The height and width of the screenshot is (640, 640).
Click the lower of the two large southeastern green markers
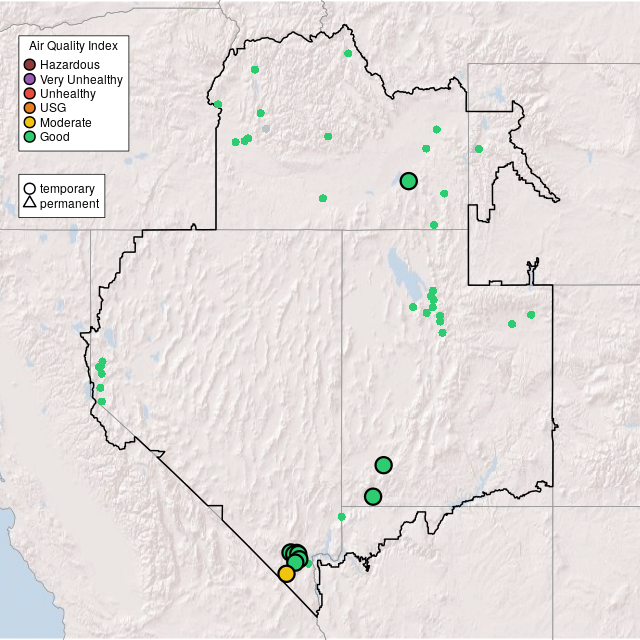pos(373,496)
